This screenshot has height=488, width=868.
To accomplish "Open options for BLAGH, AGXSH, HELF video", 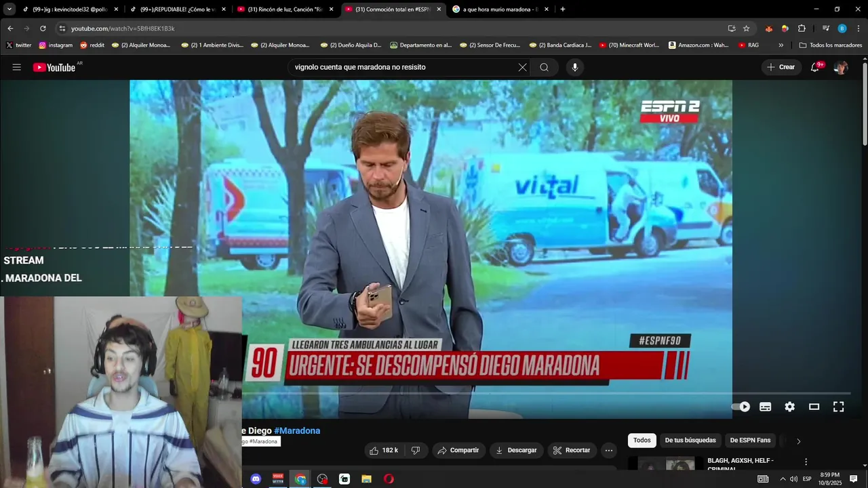I will (806, 462).
